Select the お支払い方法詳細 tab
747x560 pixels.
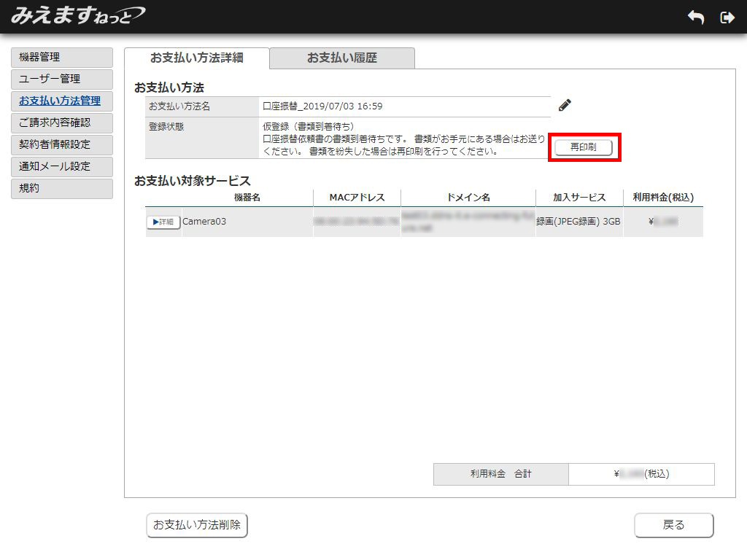[x=197, y=58]
